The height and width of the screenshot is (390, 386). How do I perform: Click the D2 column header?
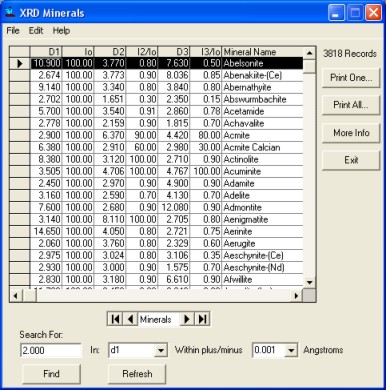tap(110, 52)
